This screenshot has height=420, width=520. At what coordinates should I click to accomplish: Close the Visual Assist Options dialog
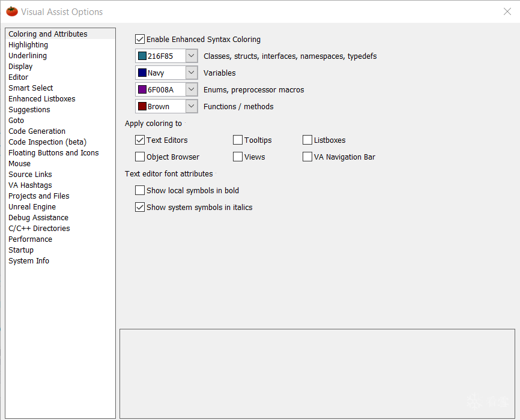[x=507, y=11]
